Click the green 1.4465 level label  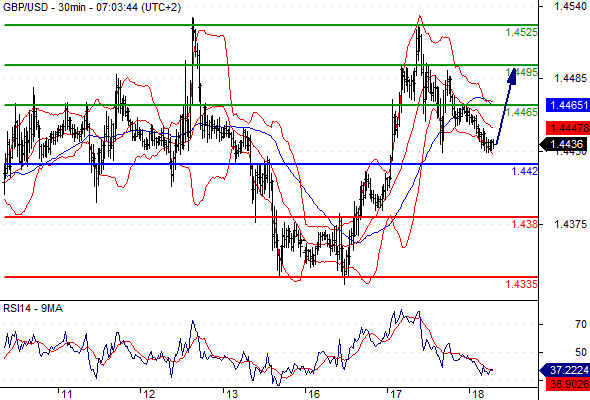pos(522,112)
